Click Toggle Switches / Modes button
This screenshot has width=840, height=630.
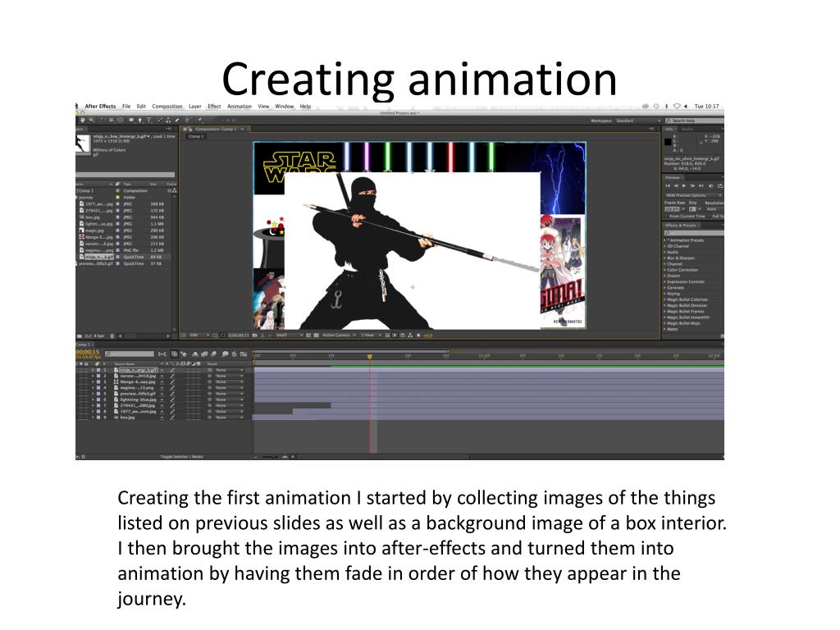182,457
